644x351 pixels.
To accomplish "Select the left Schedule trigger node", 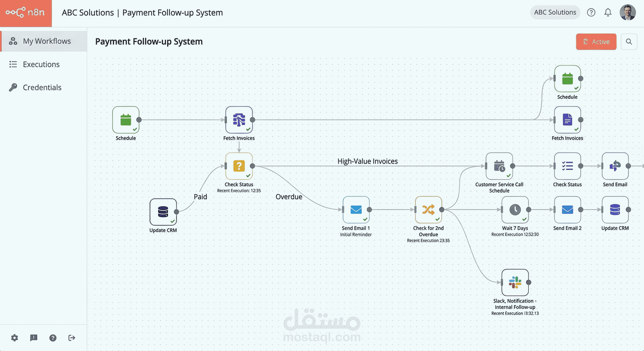I will pos(126,120).
